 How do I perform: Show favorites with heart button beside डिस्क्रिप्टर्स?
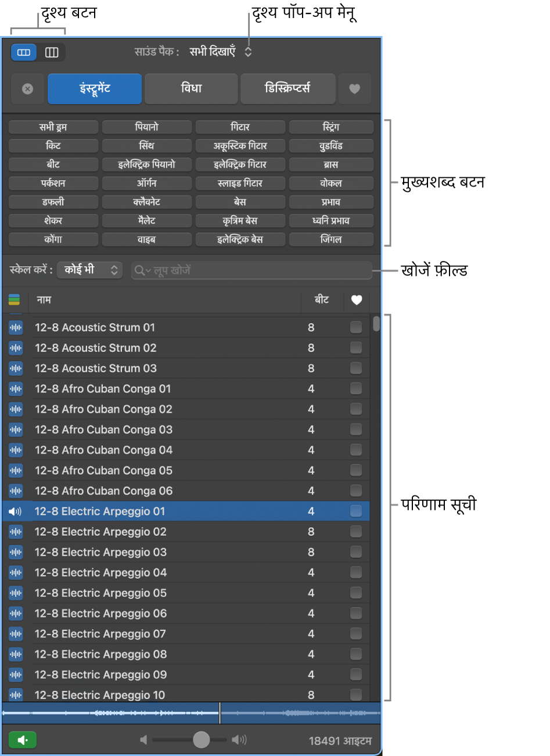(354, 89)
